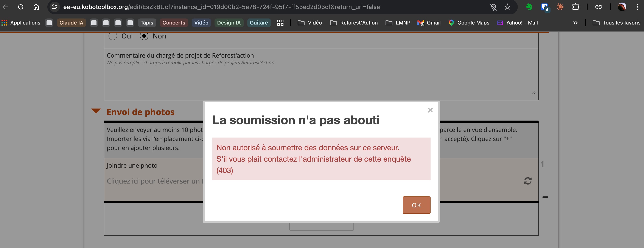The image size is (644, 248).
Task: Open the Evernote extension icon
Action: click(529, 7)
